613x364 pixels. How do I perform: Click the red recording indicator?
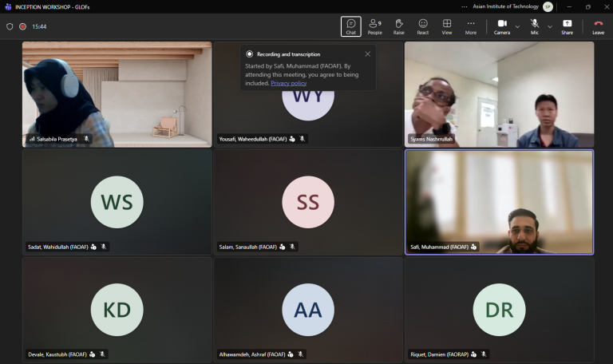coord(22,26)
